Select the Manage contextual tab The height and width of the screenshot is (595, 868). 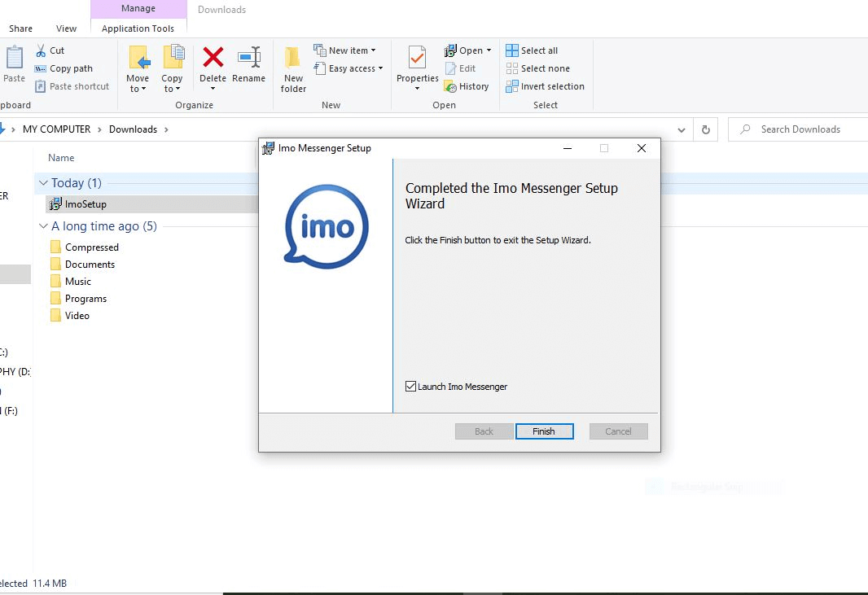pyautogui.click(x=138, y=8)
